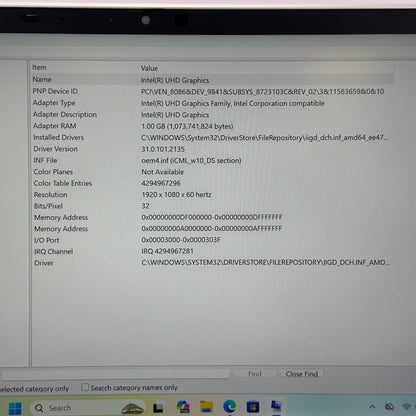This screenshot has width=416, height=416.
Task: Toggle Search category names only checkbox
Action: (x=85, y=387)
